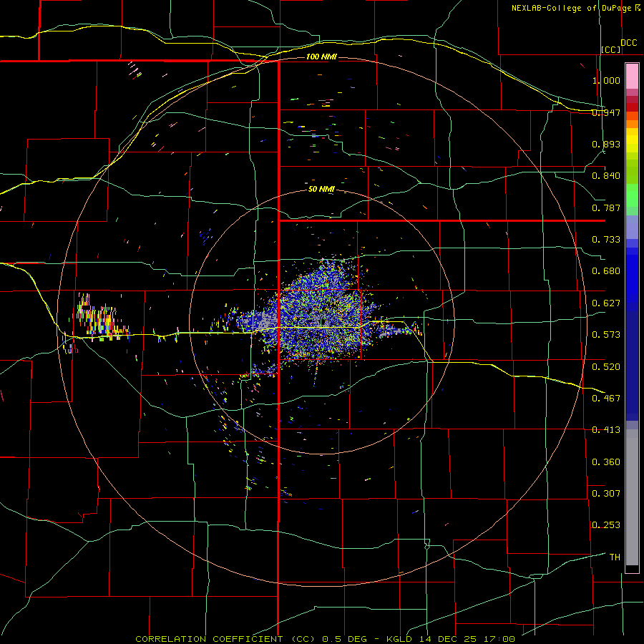
Task: Click the [CC] label above the color bar
Action: point(611,49)
